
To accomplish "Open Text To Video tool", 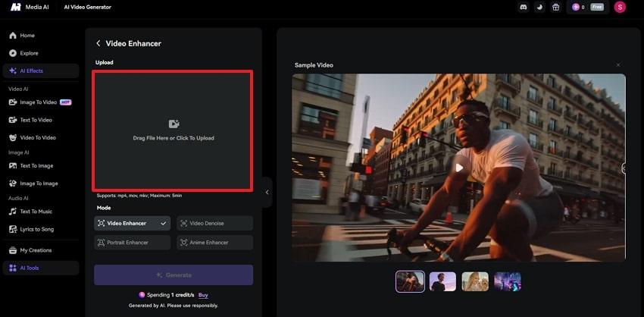I will pyautogui.click(x=41, y=120).
